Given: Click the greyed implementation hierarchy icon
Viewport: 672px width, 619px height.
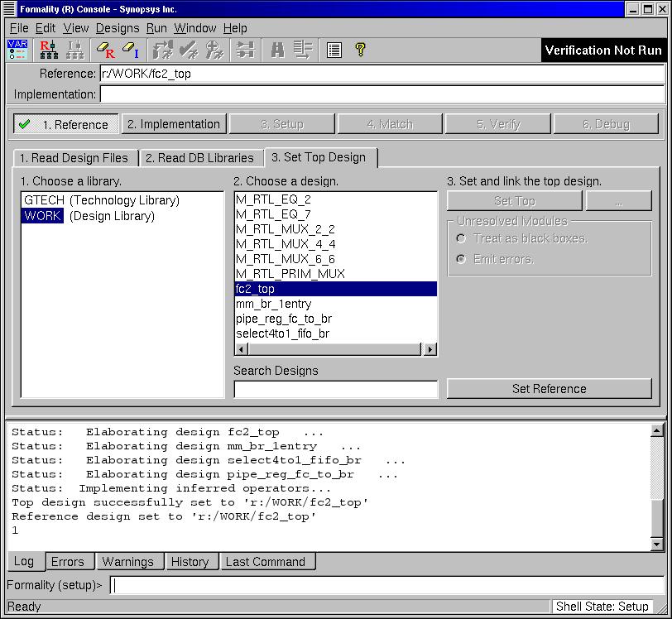Looking at the screenshot, I should click(75, 50).
